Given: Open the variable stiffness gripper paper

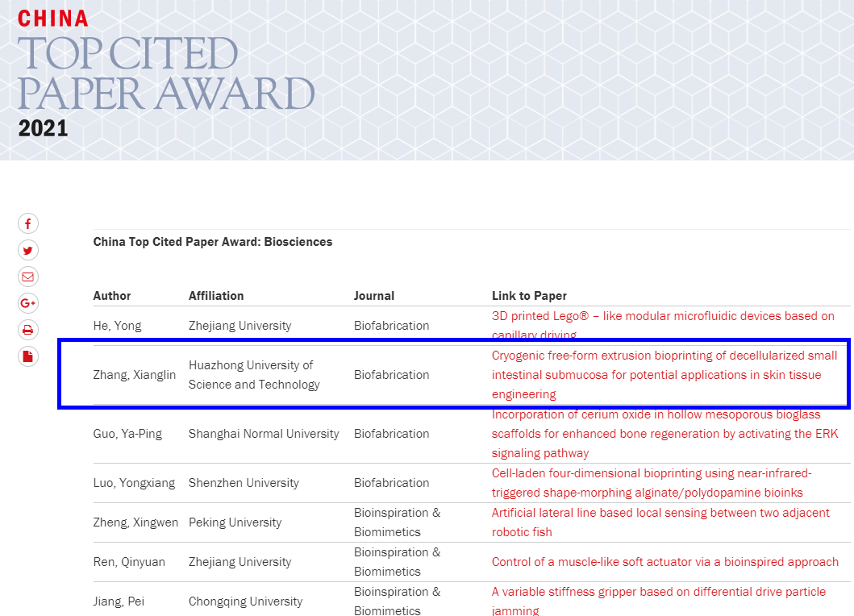Looking at the screenshot, I should coord(658,592).
